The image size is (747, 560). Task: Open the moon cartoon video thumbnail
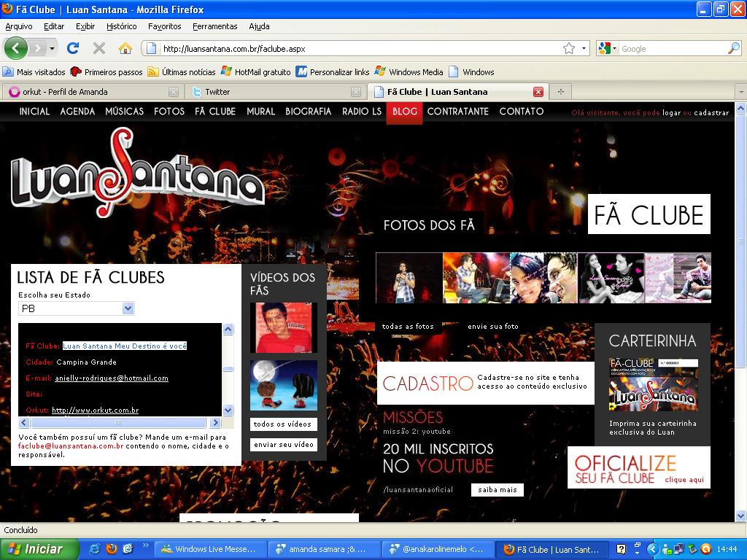(284, 385)
